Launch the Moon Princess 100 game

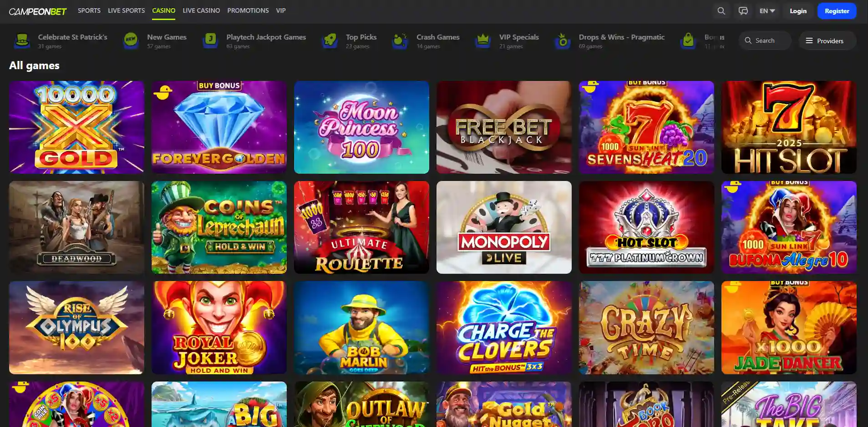[x=361, y=127]
